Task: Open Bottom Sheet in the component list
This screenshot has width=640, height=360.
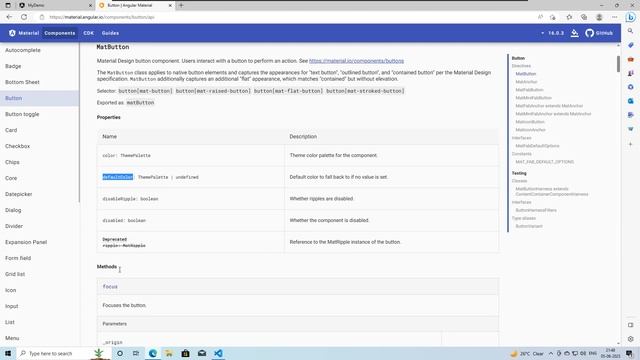Action: pyautogui.click(x=22, y=82)
